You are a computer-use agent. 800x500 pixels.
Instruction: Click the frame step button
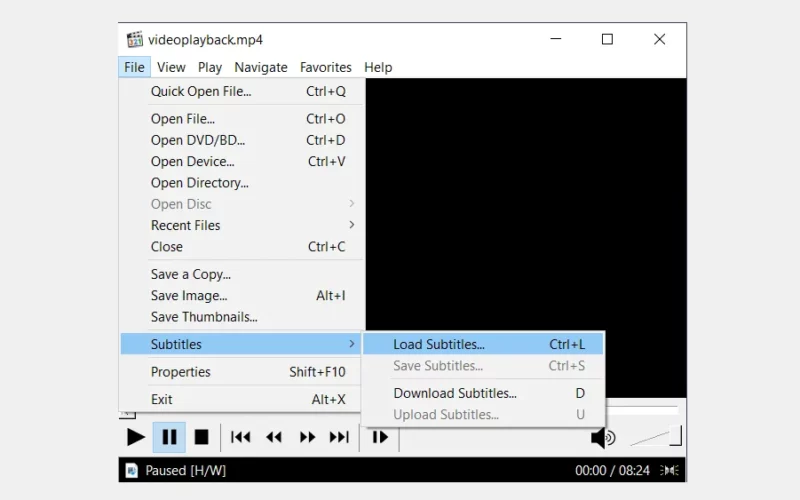[x=380, y=437]
